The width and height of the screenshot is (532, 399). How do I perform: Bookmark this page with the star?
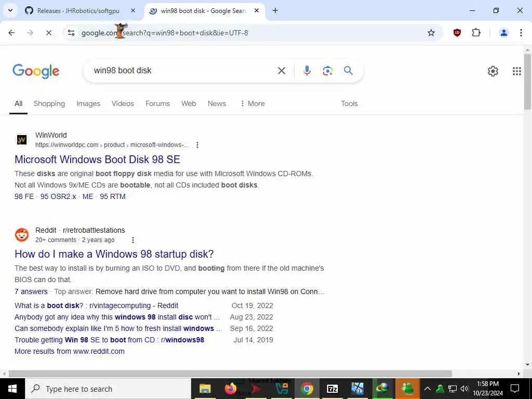tap(431, 33)
